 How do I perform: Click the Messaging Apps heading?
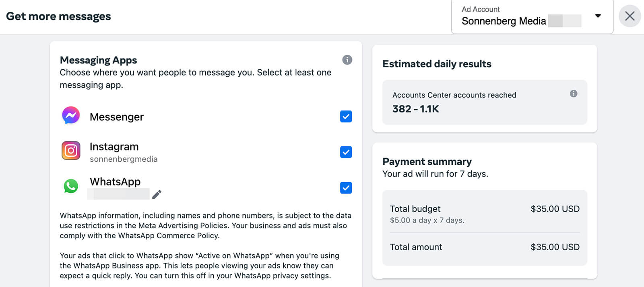pos(98,60)
